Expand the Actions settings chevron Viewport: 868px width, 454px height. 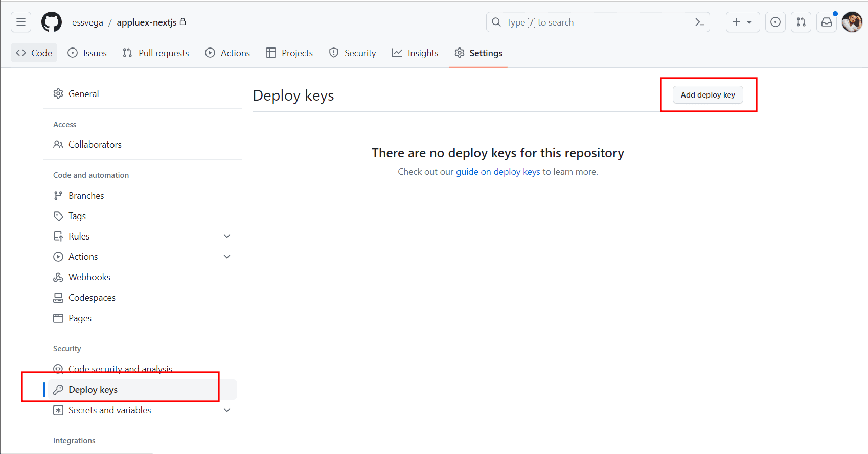[x=227, y=257]
